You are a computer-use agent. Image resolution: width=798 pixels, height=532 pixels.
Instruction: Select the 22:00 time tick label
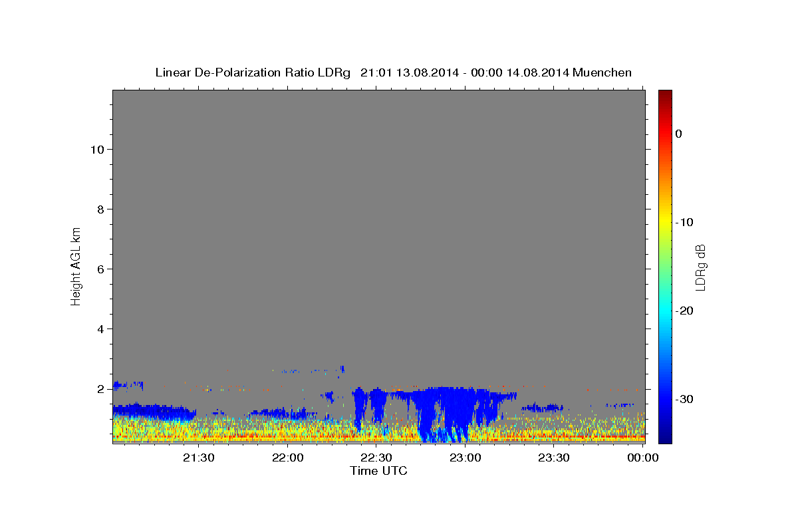(288, 458)
